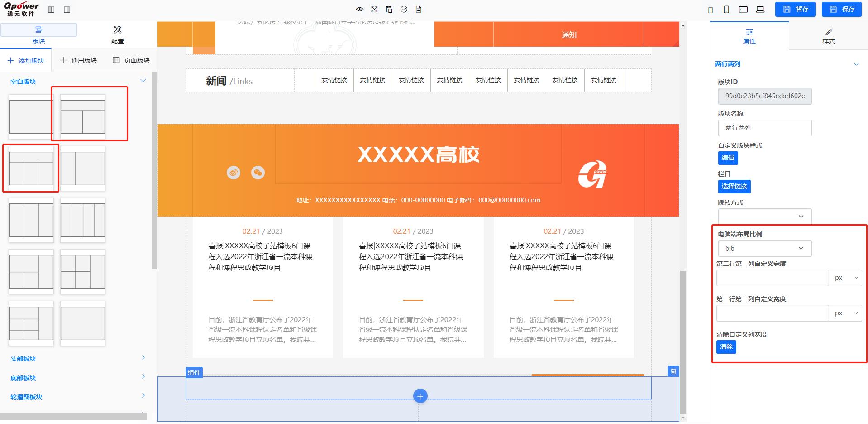This screenshot has width=868, height=424.
Task: Expand the 轮播图板块 section
Action: 78,396
